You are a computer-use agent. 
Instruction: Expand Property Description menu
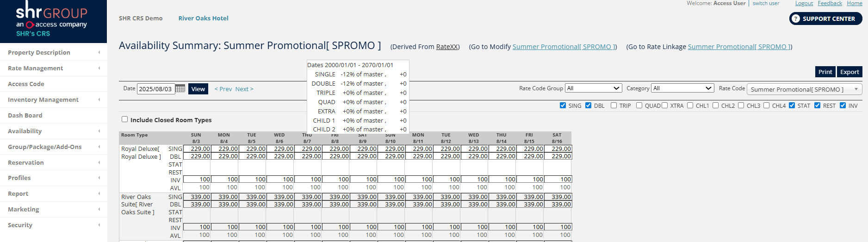click(53, 52)
